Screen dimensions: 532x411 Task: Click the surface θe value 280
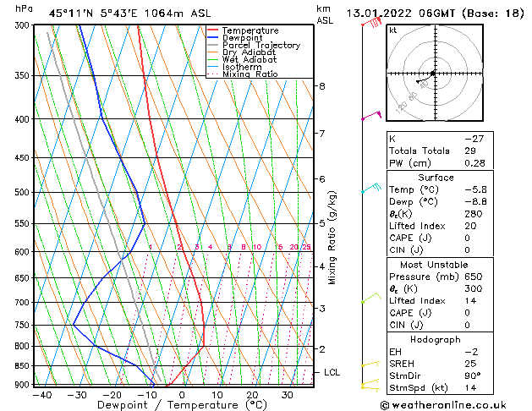pyautogui.click(x=474, y=214)
